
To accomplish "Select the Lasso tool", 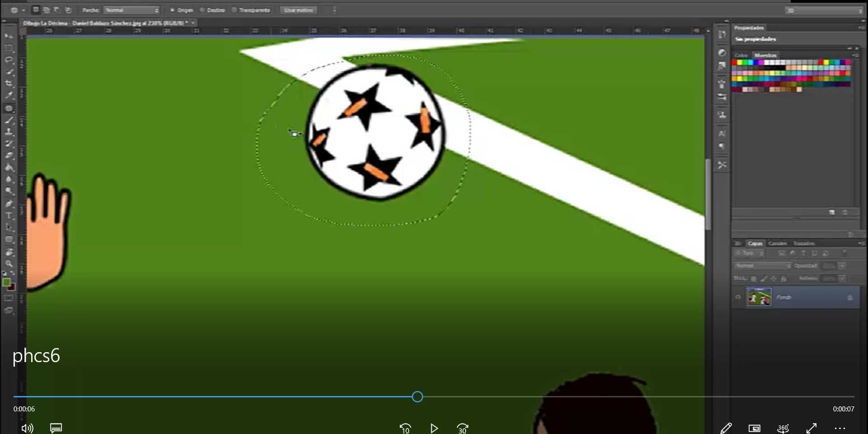I will coord(9,59).
